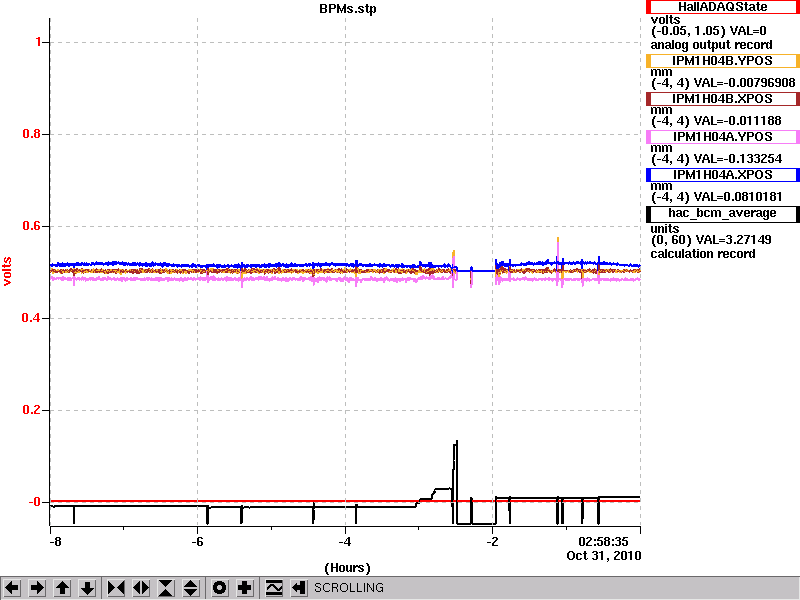
Task: Click the VAL=0.0810181 value text
Action: pyautogui.click(x=738, y=197)
